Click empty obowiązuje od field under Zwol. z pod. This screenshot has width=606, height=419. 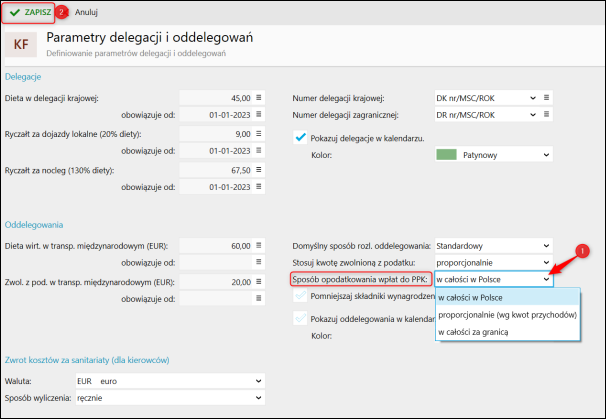click(216, 298)
